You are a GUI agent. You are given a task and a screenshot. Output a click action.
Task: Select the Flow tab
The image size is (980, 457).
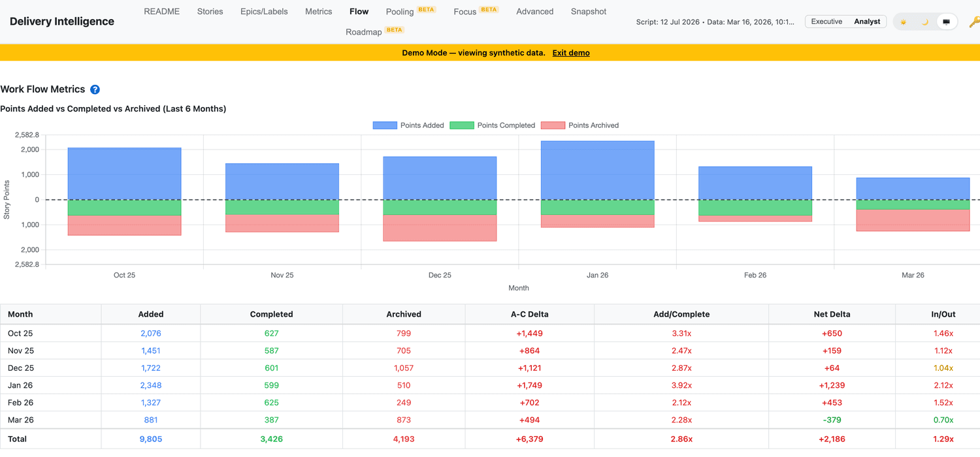point(359,12)
